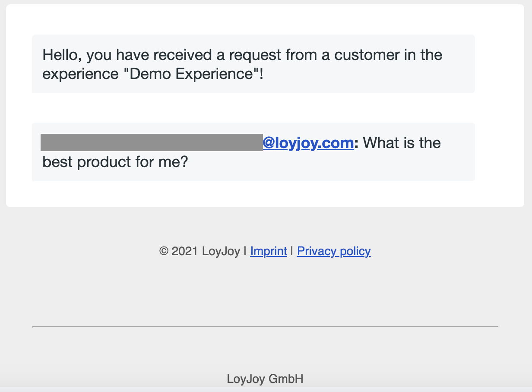This screenshot has height=392, width=532.
Task: Click the word "experience" starting the second line
Action: pos(80,74)
